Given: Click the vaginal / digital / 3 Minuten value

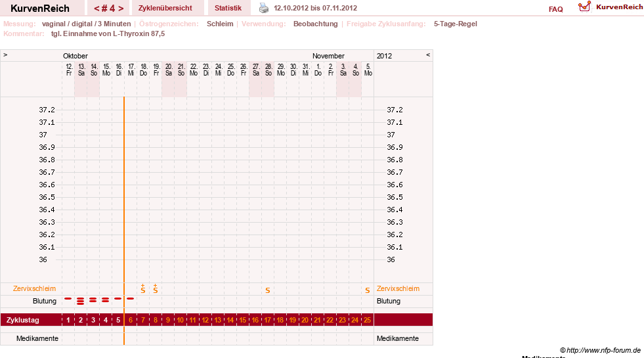Looking at the screenshot, I should (x=86, y=24).
